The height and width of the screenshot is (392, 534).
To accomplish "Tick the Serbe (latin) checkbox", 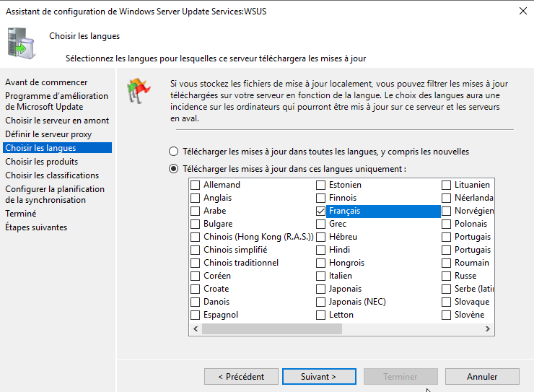I will (446, 289).
